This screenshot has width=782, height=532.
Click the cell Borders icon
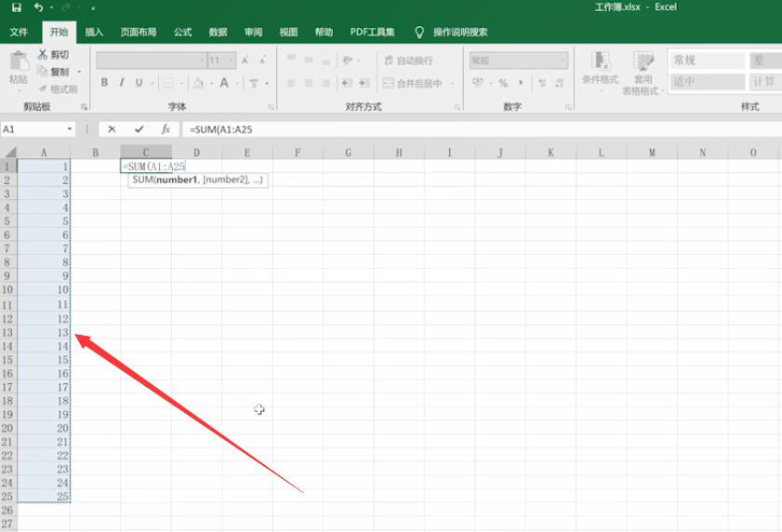(x=169, y=83)
